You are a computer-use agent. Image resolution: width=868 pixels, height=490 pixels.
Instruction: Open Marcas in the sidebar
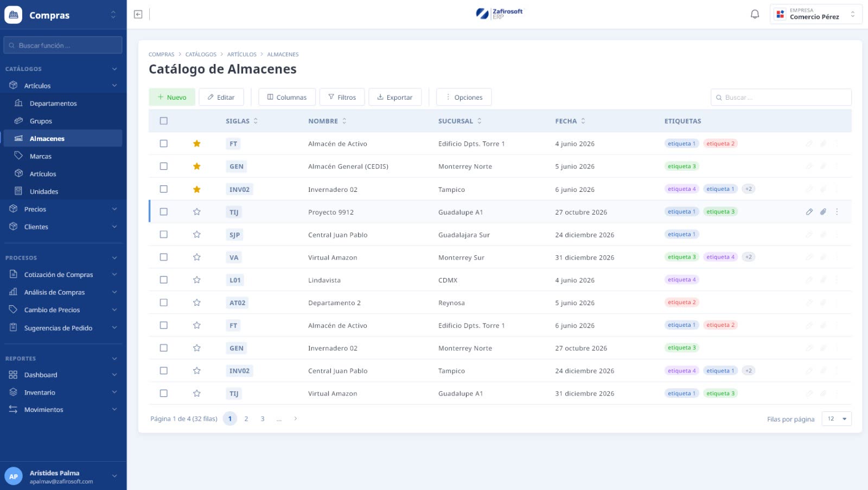click(x=63, y=156)
